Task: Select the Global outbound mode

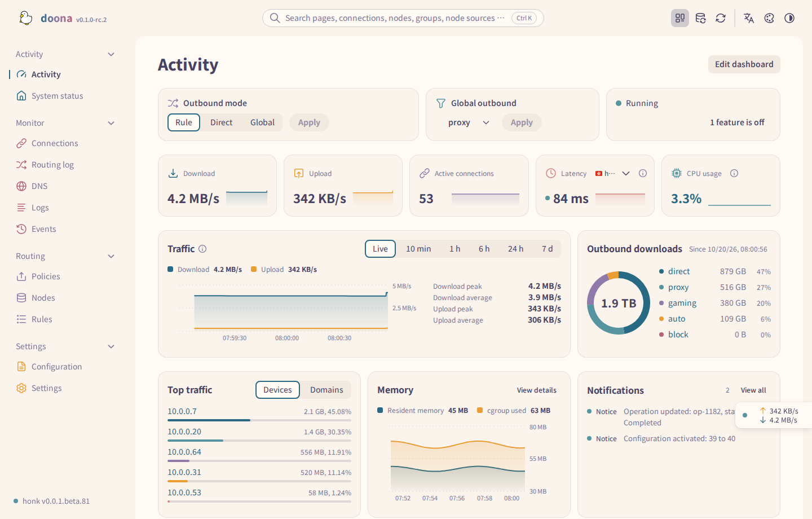Action: pos(262,122)
